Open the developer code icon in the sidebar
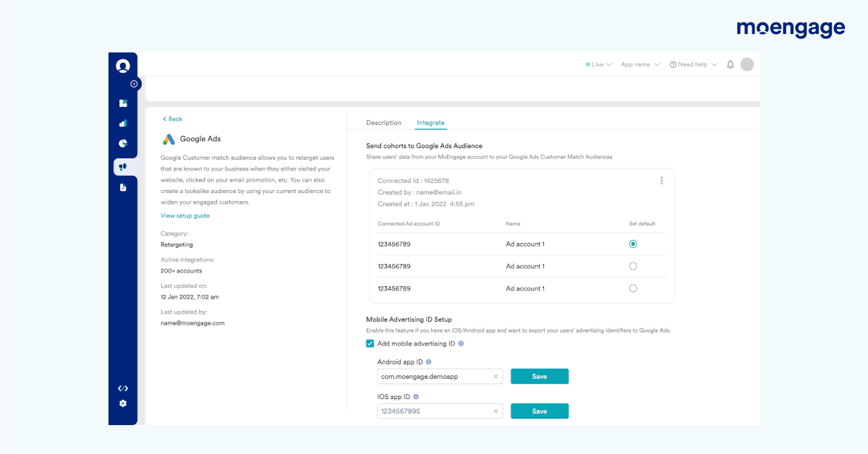The width and height of the screenshot is (868, 454). [x=123, y=388]
